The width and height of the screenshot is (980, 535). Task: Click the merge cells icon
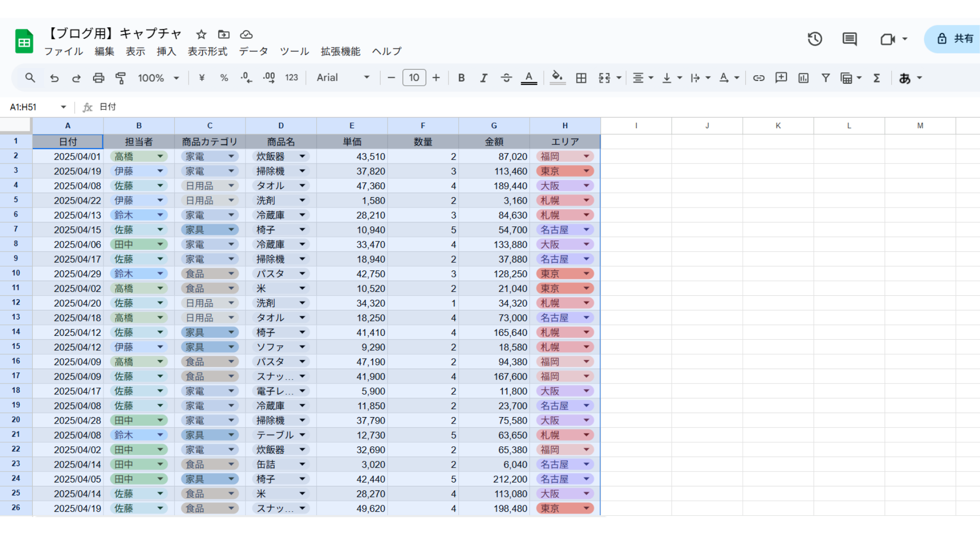[x=604, y=78]
